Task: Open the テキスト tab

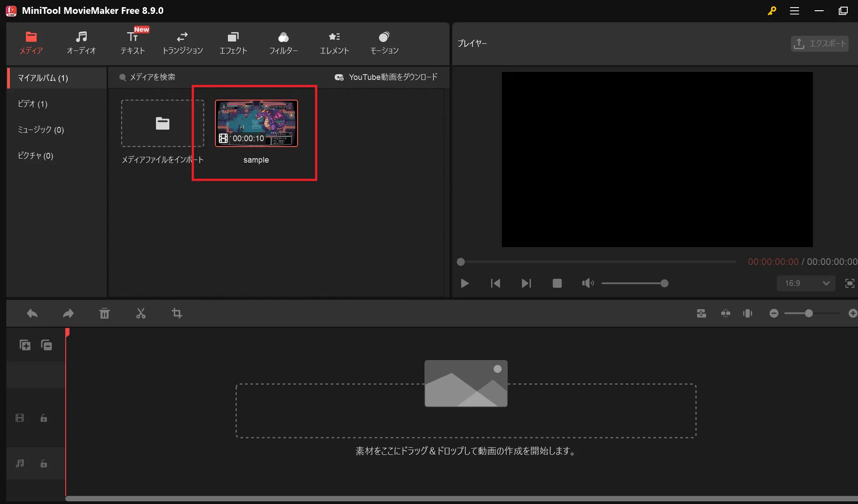Action: click(132, 43)
